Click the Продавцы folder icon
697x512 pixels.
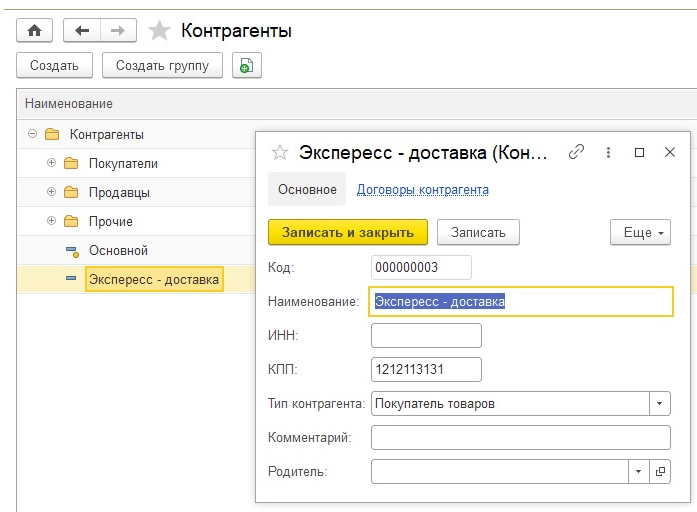[71, 192]
